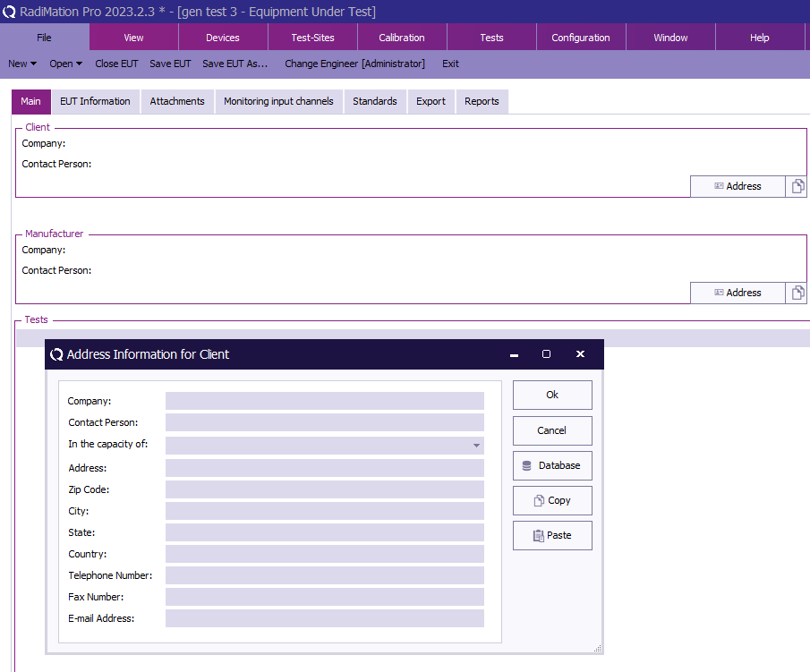Open the Devices menu
This screenshot has width=810, height=672.
[223, 38]
